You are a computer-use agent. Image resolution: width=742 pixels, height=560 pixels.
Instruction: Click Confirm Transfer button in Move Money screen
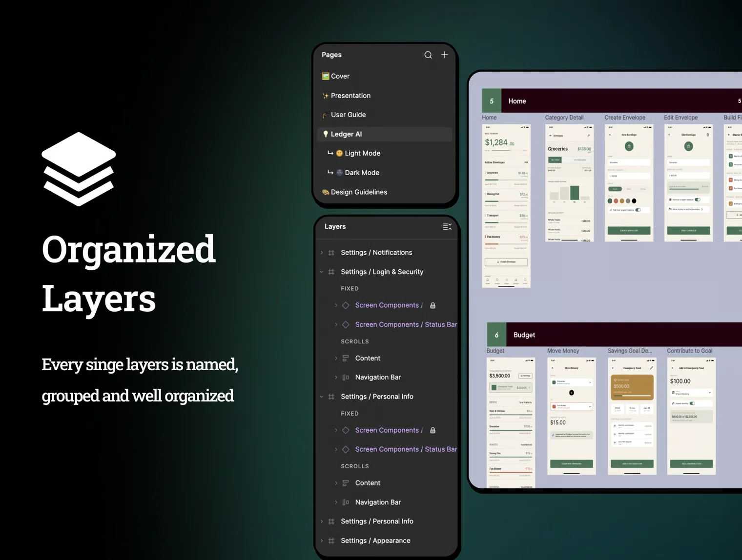(572, 464)
